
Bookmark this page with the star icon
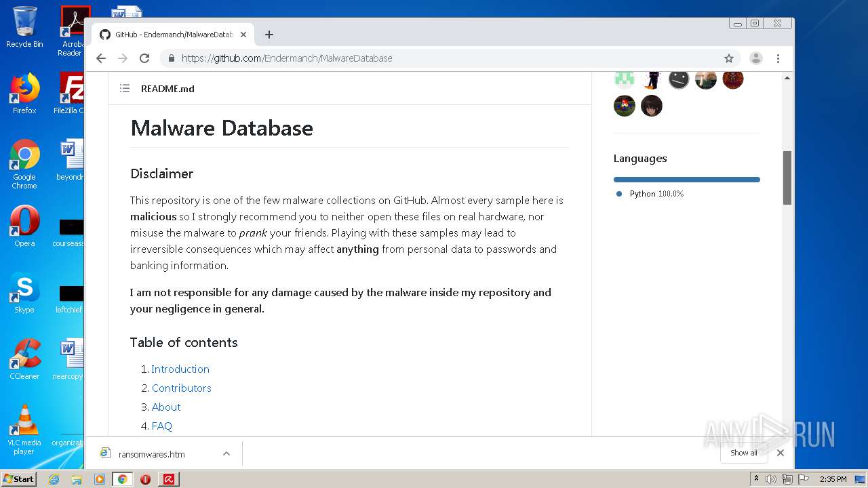click(x=729, y=58)
